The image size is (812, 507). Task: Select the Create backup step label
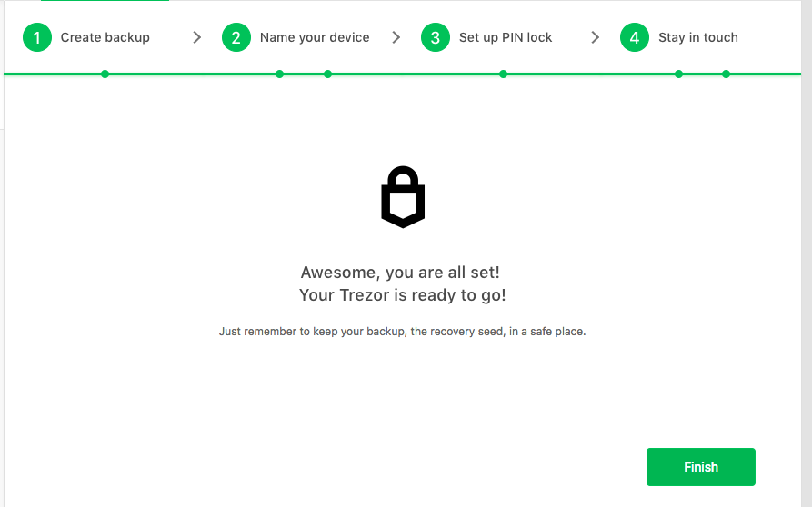pos(105,37)
